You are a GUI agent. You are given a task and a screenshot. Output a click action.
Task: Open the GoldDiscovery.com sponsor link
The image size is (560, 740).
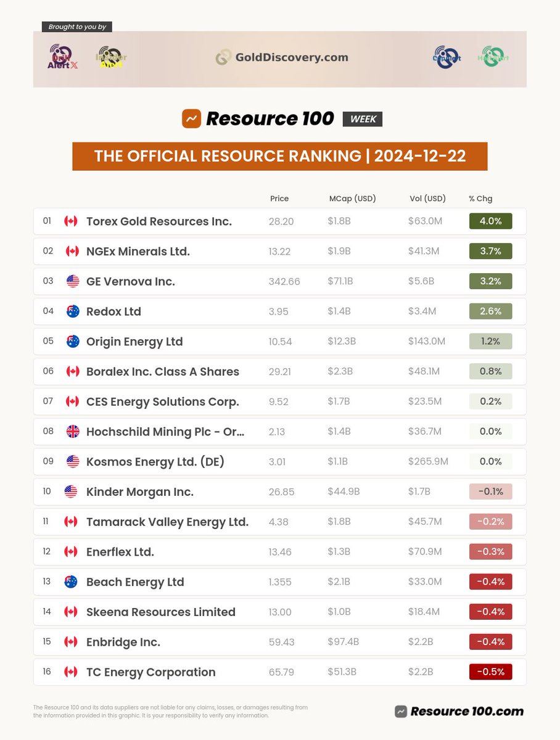pyautogui.click(x=282, y=57)
